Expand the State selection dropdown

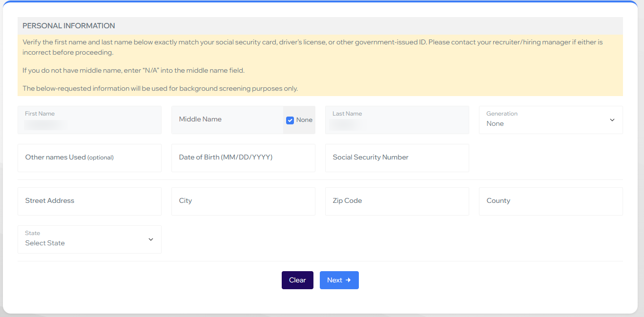[x=89, y=239]
